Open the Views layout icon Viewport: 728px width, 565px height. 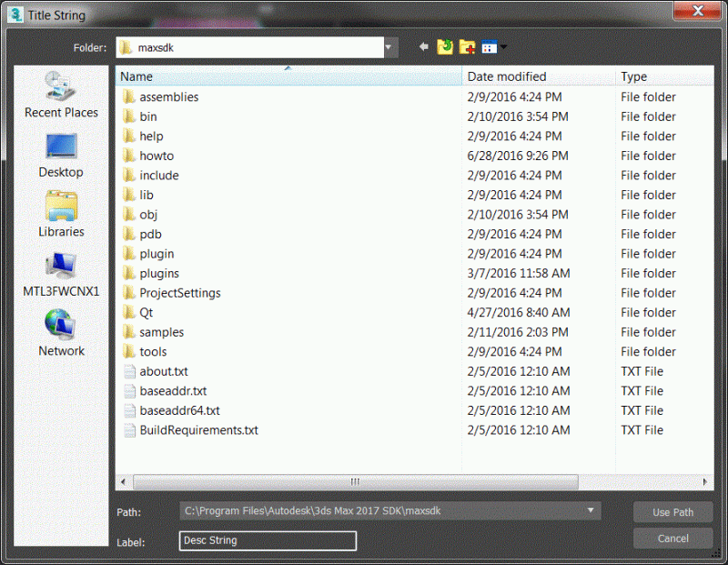click(x=488, y=45)
